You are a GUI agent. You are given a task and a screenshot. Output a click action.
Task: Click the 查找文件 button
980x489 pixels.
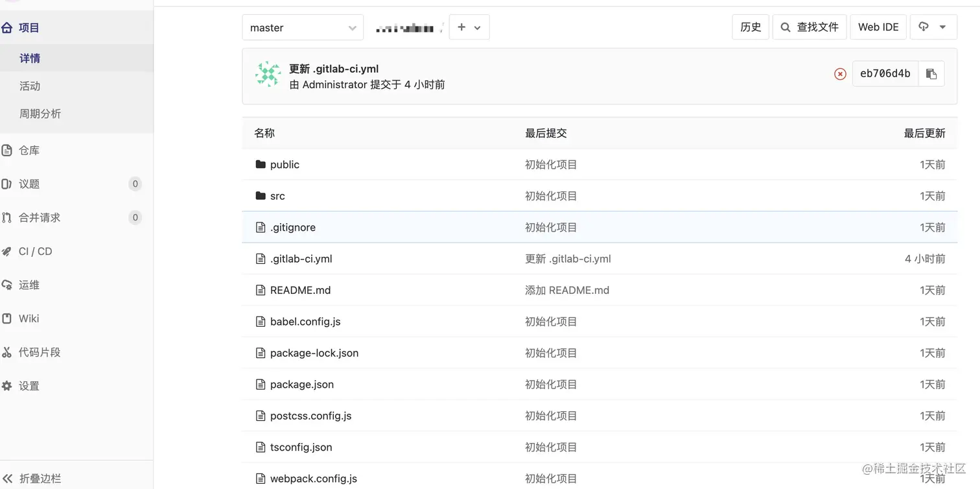click(810, 27)
